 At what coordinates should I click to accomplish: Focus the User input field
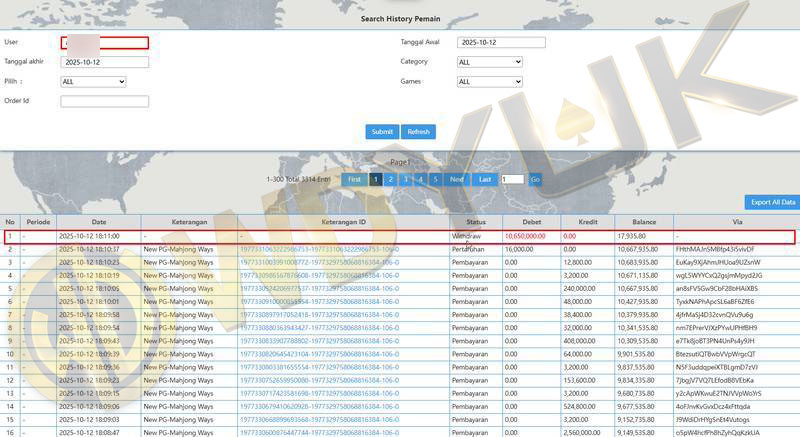pos(104,43)
